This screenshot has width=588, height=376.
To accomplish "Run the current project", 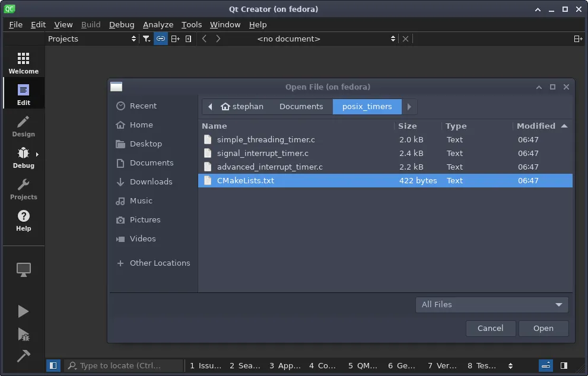I will click(x=23, y=311).
